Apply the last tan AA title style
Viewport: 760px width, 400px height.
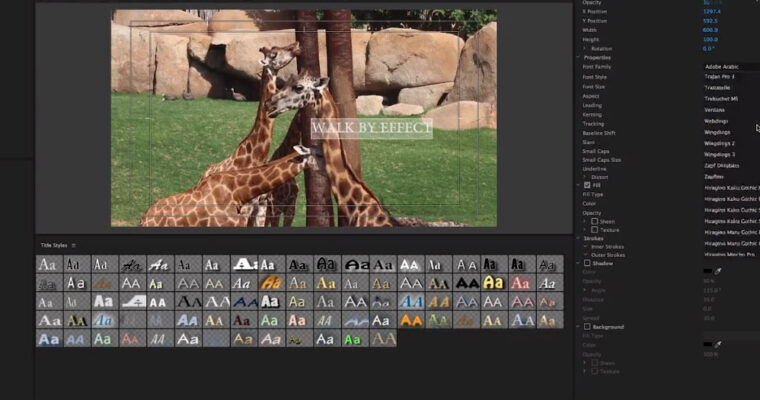tap(383, 339)
